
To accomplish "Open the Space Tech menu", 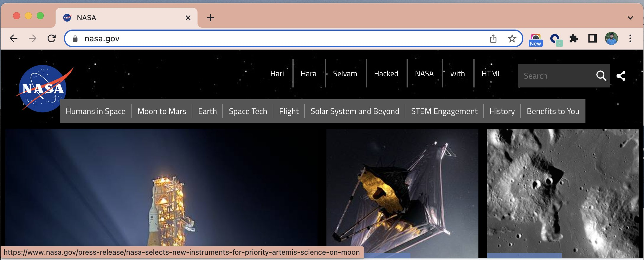I will (248, 111).
